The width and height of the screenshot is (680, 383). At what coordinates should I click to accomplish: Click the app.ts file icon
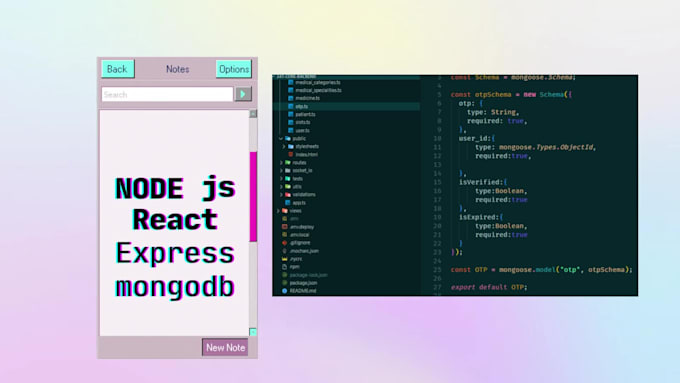pos(288,203)
